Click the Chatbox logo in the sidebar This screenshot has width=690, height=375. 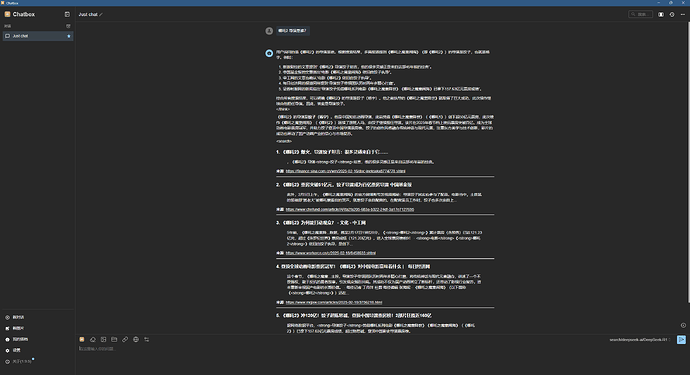(7, 14)
